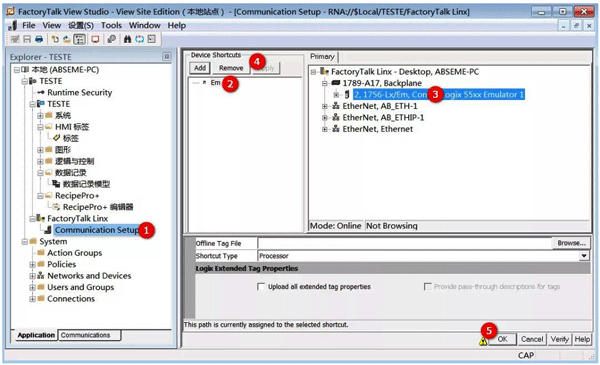
Task: Open the Shortcut Type dropdown
Action: tap(584, 256)
